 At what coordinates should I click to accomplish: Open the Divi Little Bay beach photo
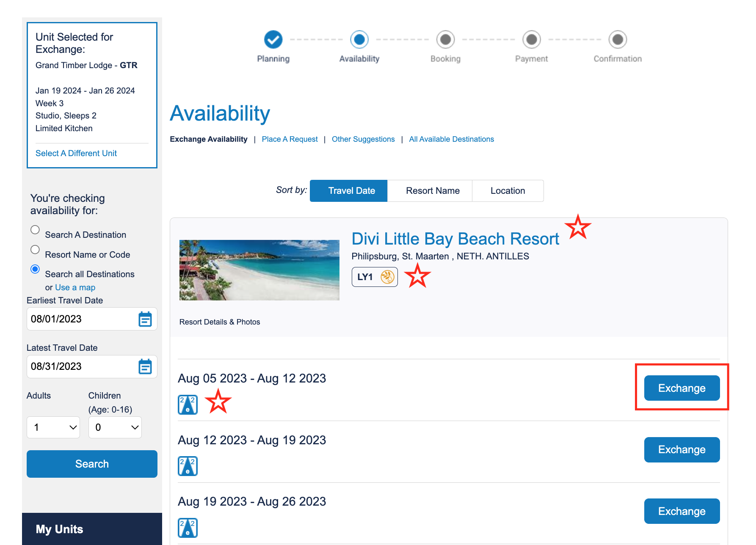click(x=259, y=270)
